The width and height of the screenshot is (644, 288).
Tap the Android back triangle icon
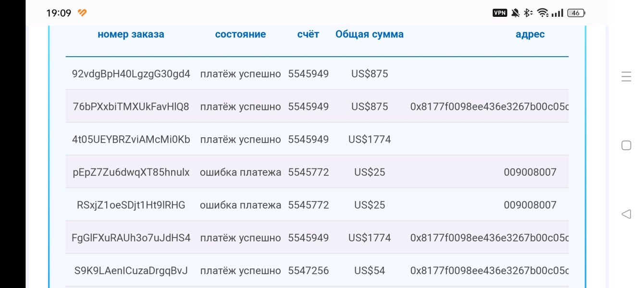pyautogui.click(x=626, y=214)
